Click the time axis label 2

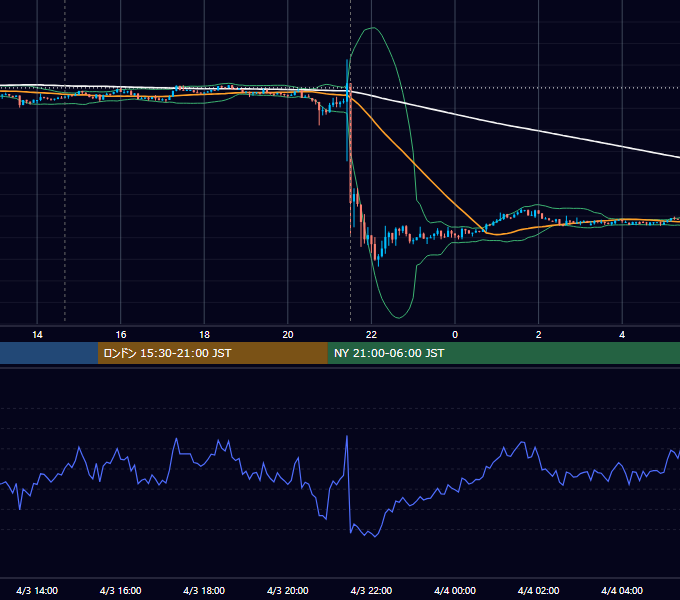(x=539, y=335)
